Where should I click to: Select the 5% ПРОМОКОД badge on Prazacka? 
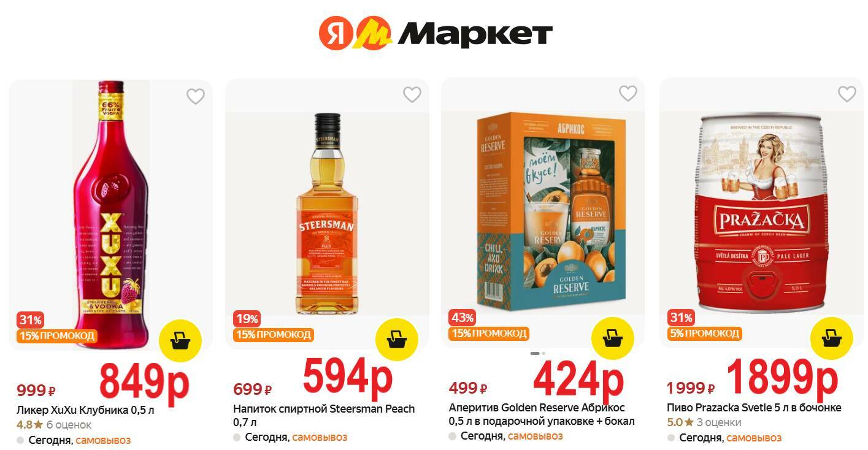coord(704,334)
